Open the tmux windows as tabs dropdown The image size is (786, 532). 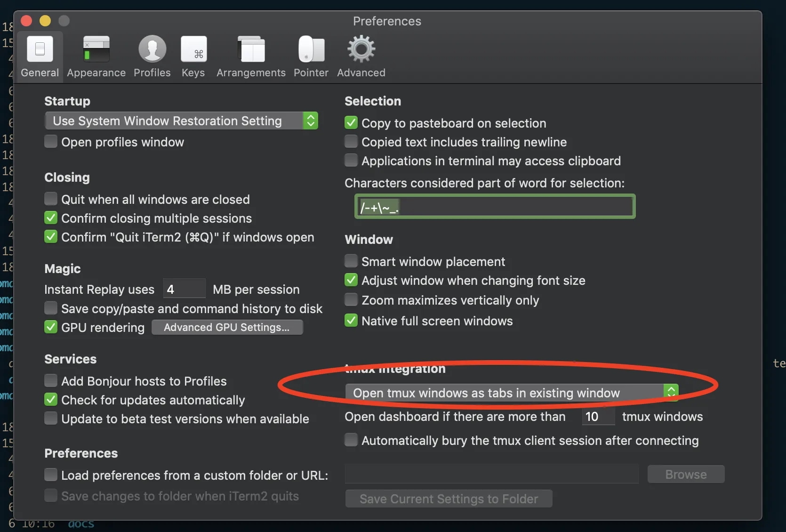(x=512, y=393)
